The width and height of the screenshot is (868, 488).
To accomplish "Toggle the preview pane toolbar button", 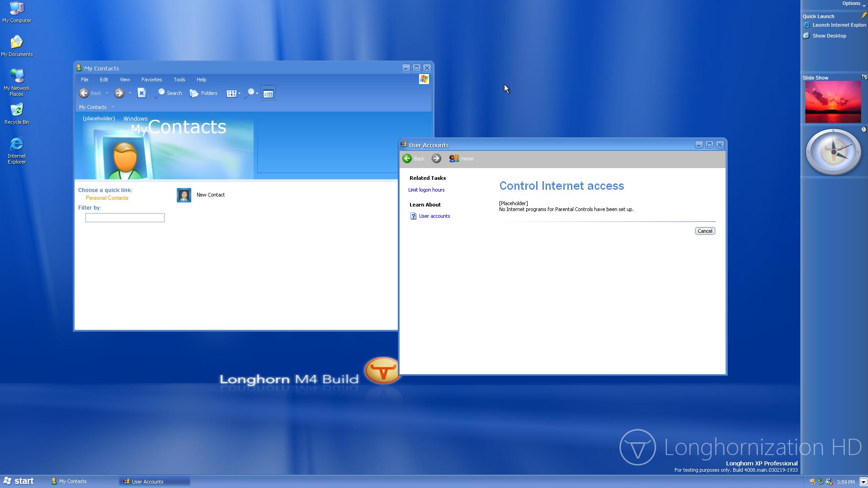I will pos(268,94).
